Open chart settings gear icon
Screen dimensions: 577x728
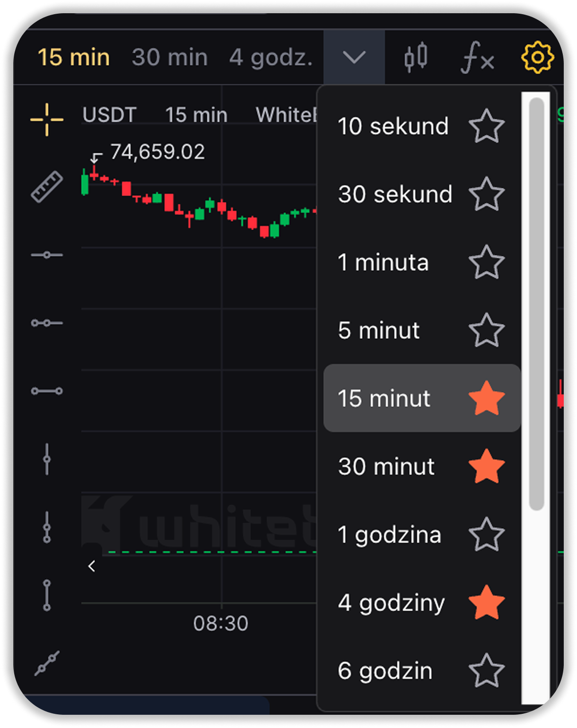537,58
